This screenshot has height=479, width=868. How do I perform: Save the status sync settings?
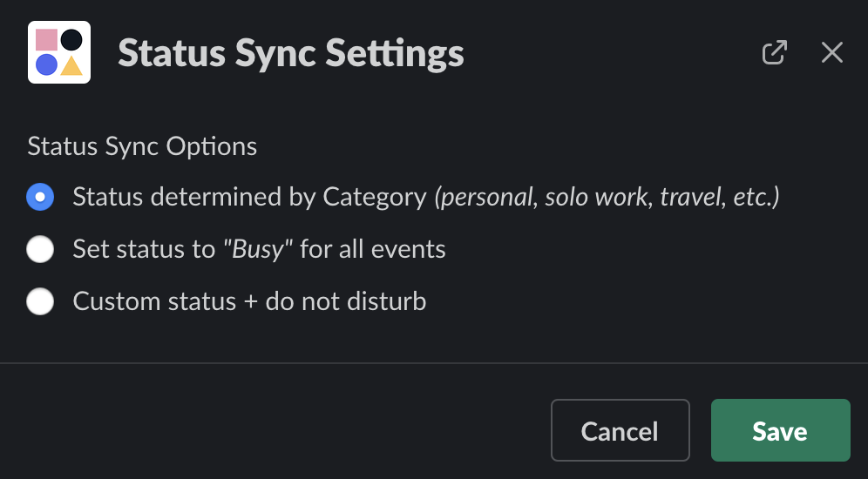click(780, 430)
